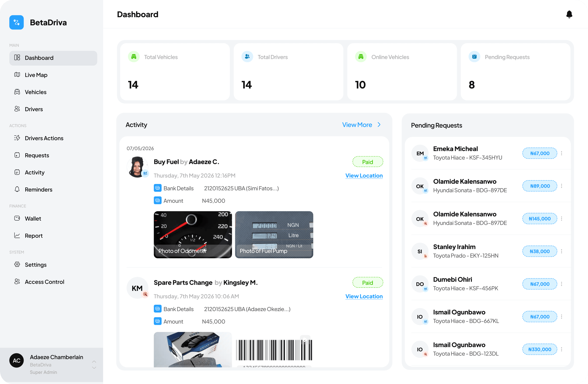The width and height of the screenshot is (588, 384).
Task: Click the EM avatar for Emeka Micheal
Action: coord(420,154)
